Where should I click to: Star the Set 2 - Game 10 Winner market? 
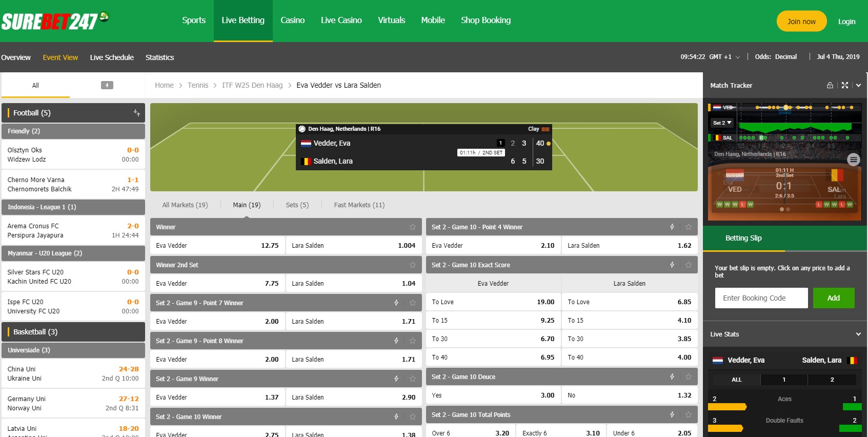point(413,416)
